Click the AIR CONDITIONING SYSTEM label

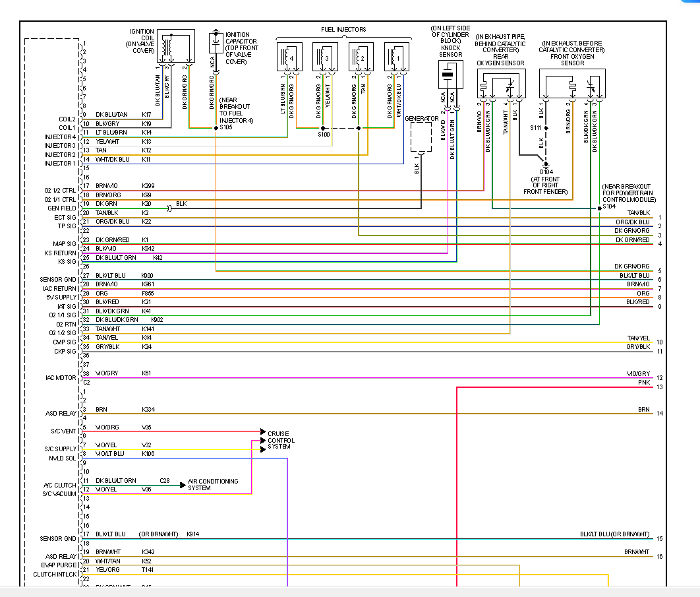pos(213,484)
